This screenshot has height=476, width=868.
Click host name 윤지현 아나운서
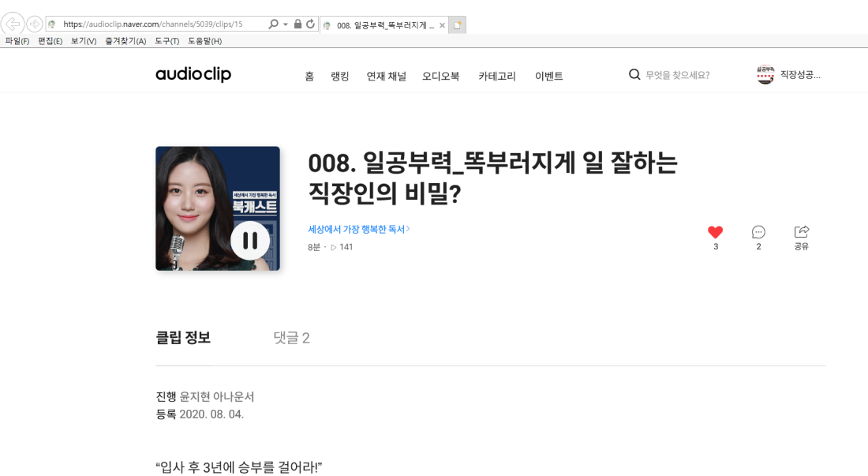(x=217, y=396)
